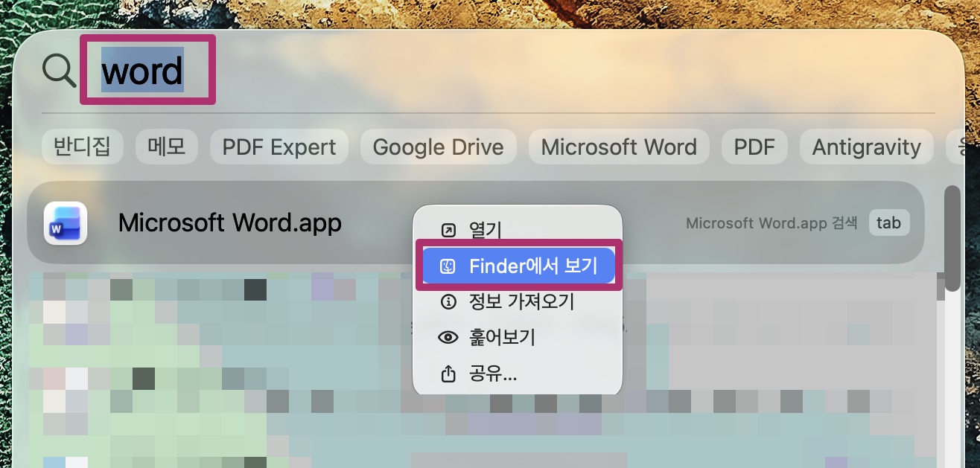Click the Finder icon in the context menu
This screenshot has width=980, height=468.
pyautogui.click(x=448, y=266)
